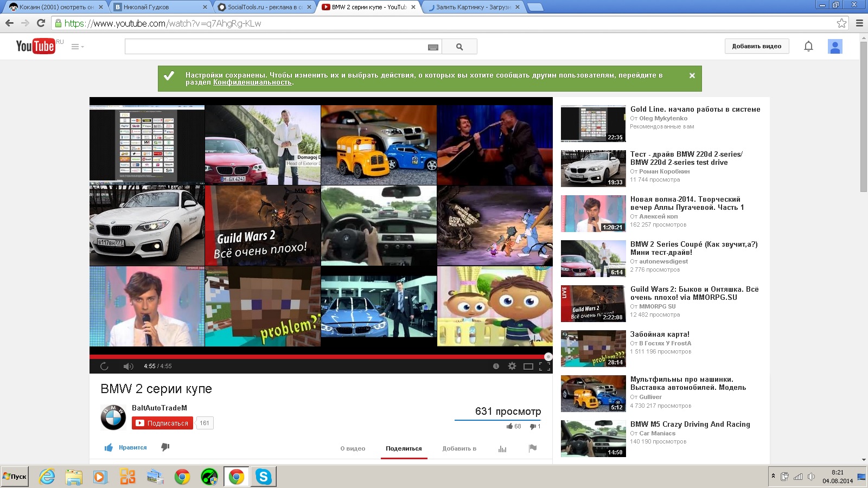Click the address bar URL
The height and width of the screenshot is (488, 868).
[163, 23]
